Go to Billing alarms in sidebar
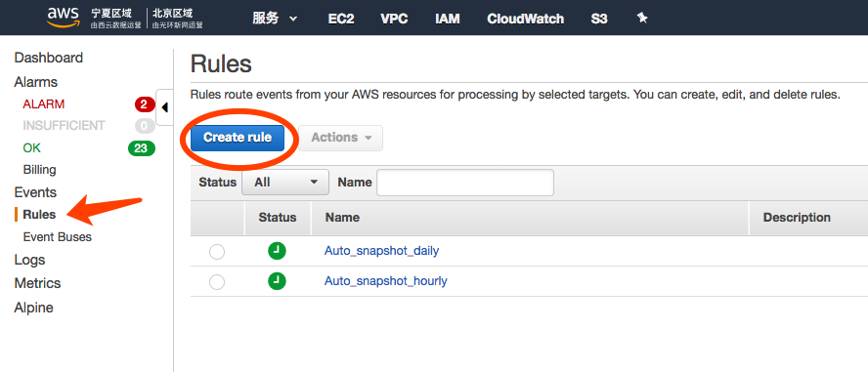This screenshot has width=868, height=372. click(x=39, y=170)
